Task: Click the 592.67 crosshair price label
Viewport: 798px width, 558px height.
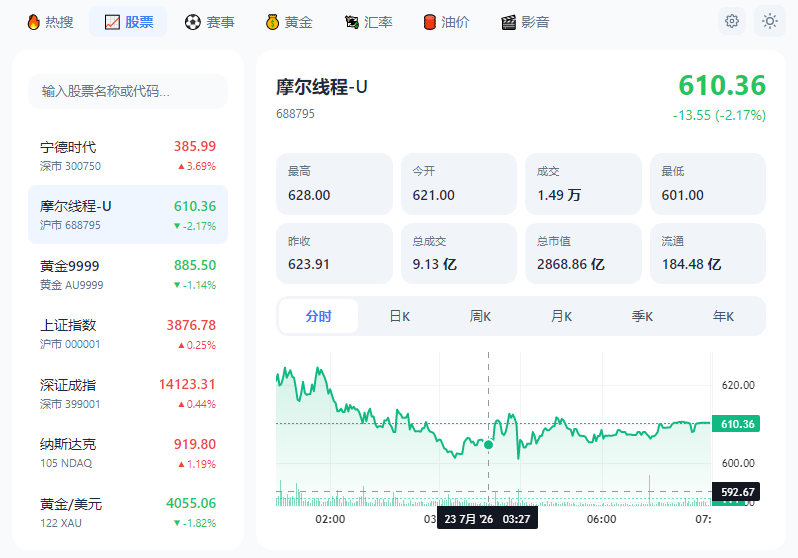Action: pyautogui.click(x=736, y=492)
